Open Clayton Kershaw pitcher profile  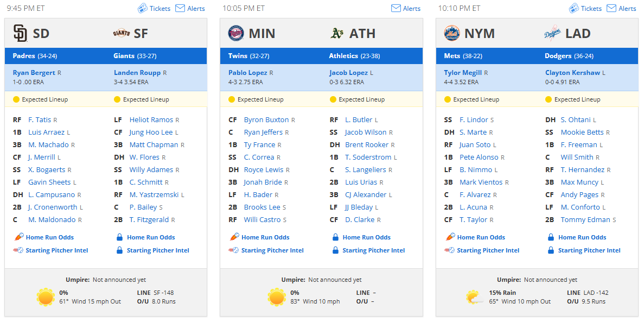tap(572, 73)
